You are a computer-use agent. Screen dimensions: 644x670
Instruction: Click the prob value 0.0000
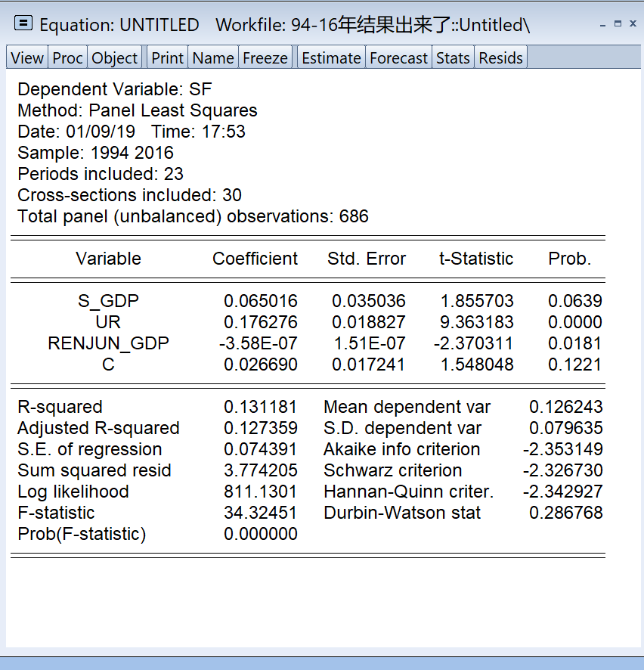575,322
